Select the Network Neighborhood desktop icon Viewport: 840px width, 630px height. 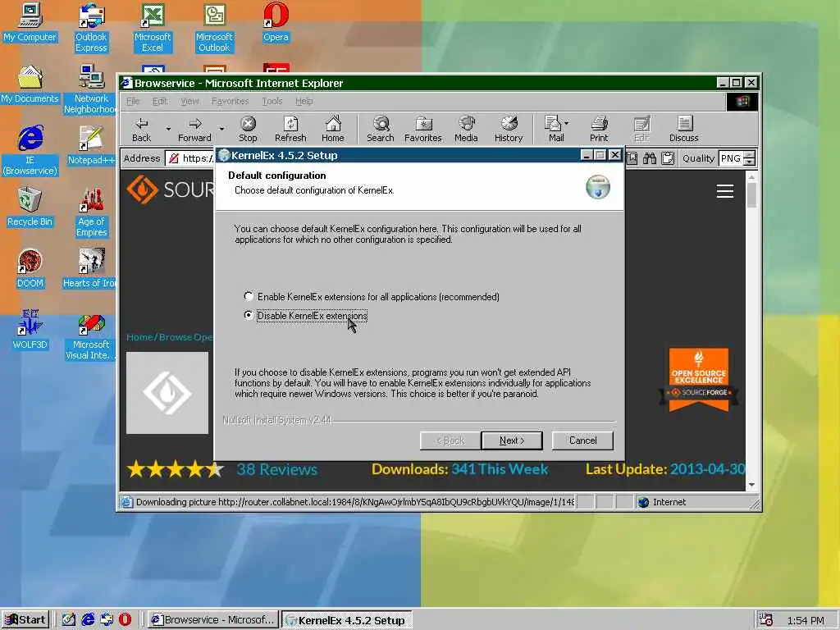90,89
